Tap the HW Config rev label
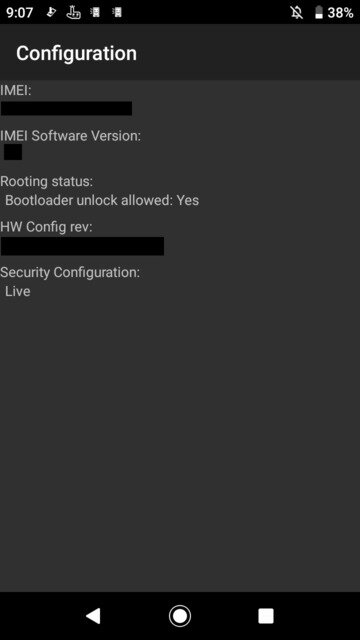The image size is (360, 640). pyautogui.click(x=46, y=227)
